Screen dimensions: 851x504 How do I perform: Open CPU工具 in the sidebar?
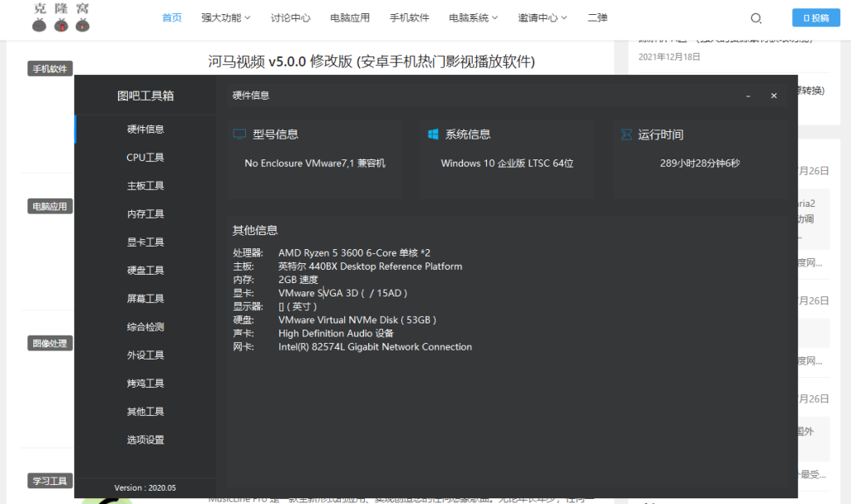[x=145, y=157]
